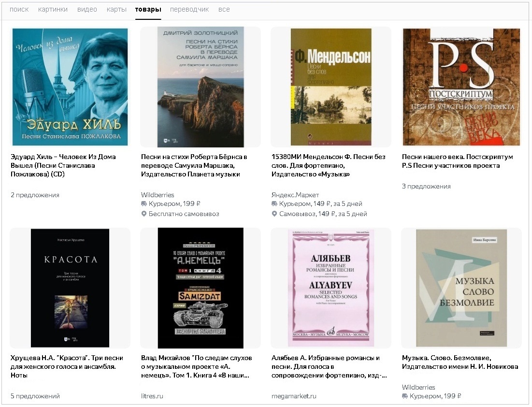Screen dimensions: 532x407
Task: Go to the видео tab
Action: point(87,10)
